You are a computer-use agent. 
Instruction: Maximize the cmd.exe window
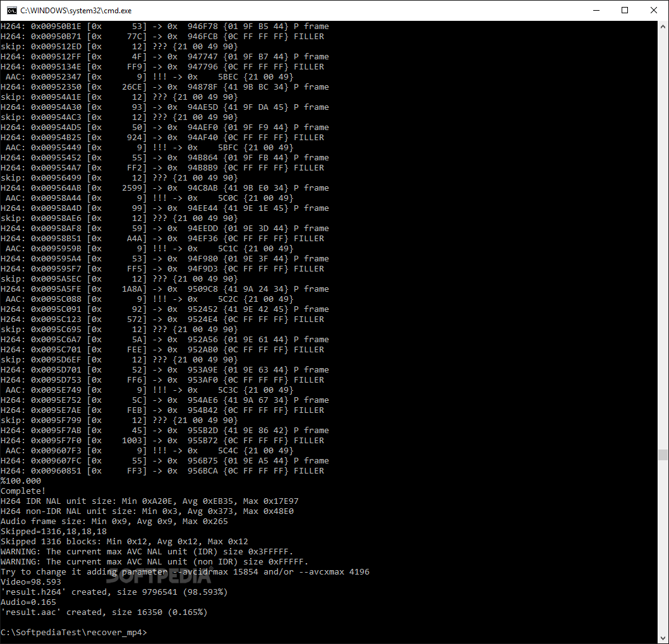coord(625,10)
